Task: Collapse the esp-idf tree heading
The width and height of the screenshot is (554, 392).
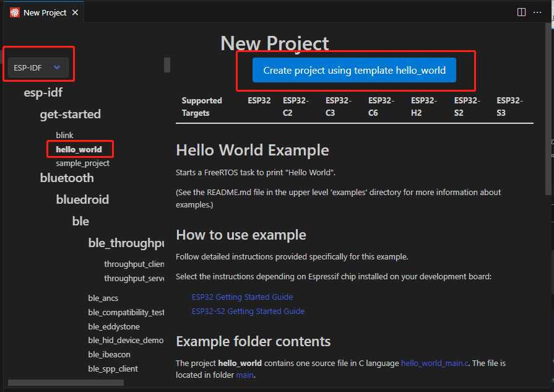Action: [x=43, y=93]
